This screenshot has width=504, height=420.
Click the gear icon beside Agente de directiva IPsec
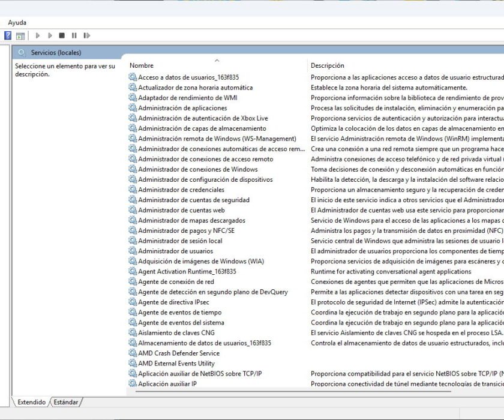point(134,302)
